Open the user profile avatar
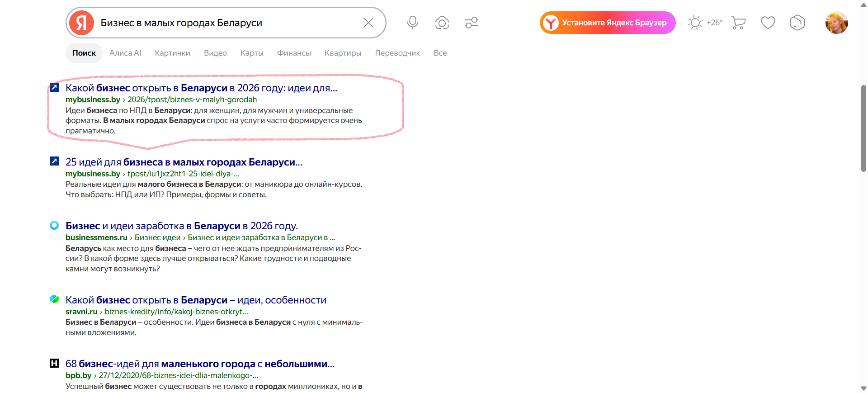Viewport: 868px width, 393px height. (836, 23)
